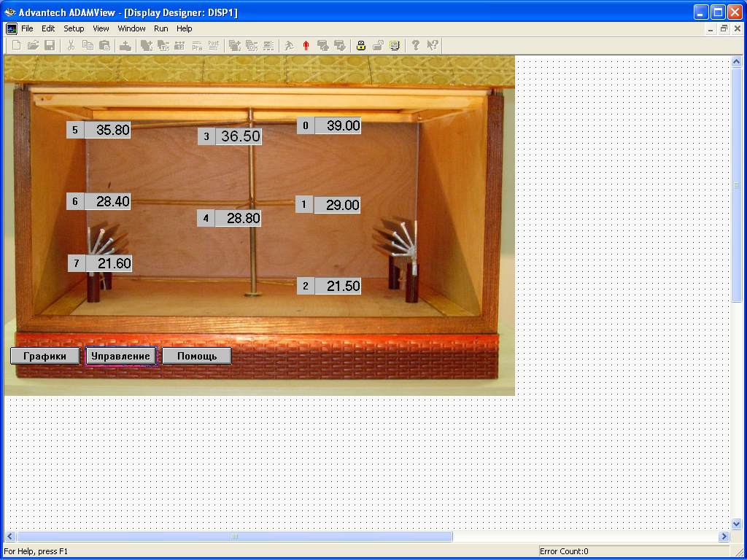747x560 pixels.
Task: Restore the inner DISP1 document window
Action: tap(724, 28)
